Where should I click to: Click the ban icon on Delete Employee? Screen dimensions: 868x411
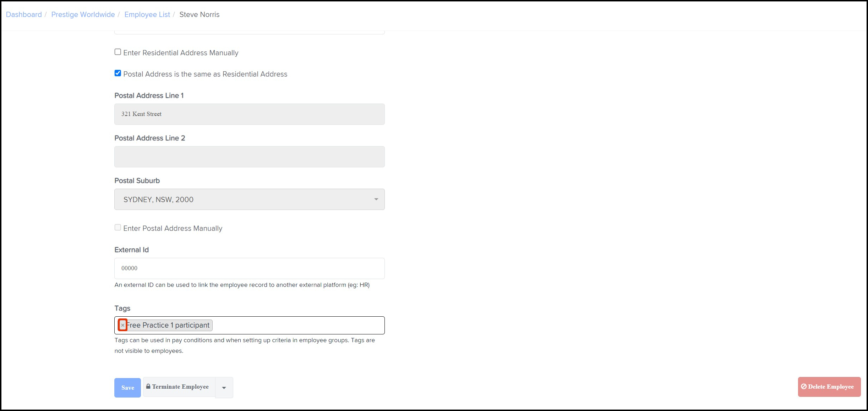[x=804, y=387]
